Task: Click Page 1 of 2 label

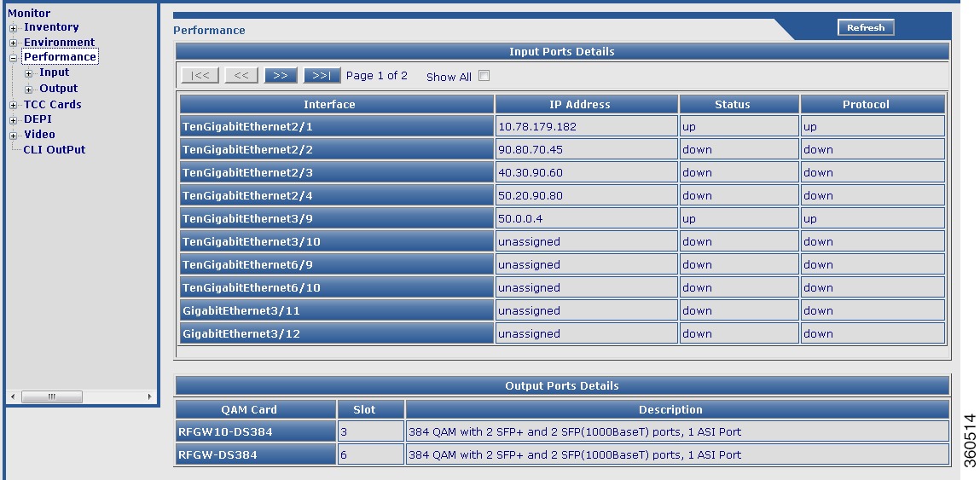Action: pos(377,76)
